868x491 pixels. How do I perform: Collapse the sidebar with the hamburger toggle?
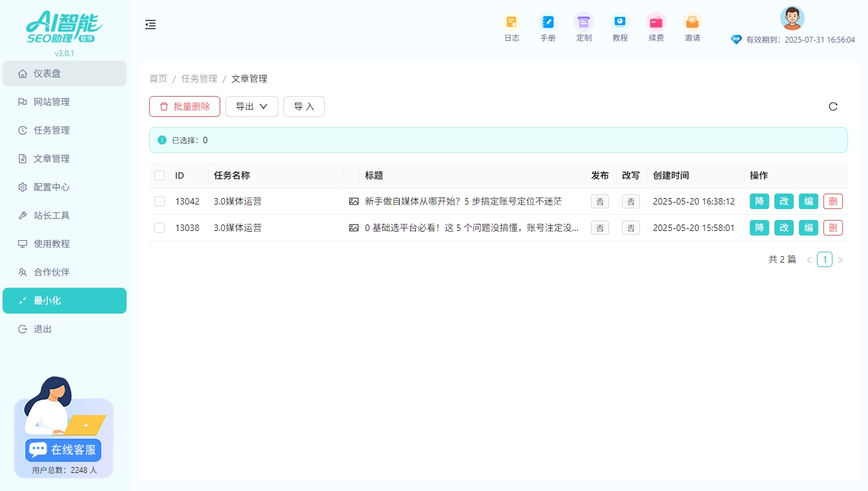(x=150, y=25)
